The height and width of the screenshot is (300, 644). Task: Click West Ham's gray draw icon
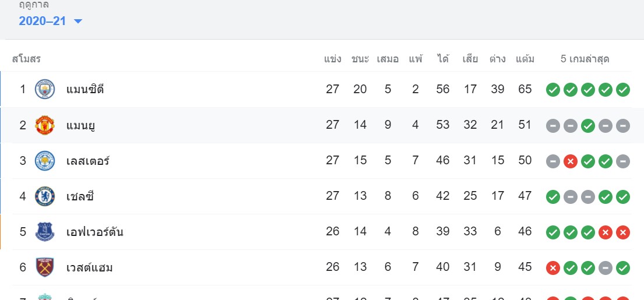606,269
